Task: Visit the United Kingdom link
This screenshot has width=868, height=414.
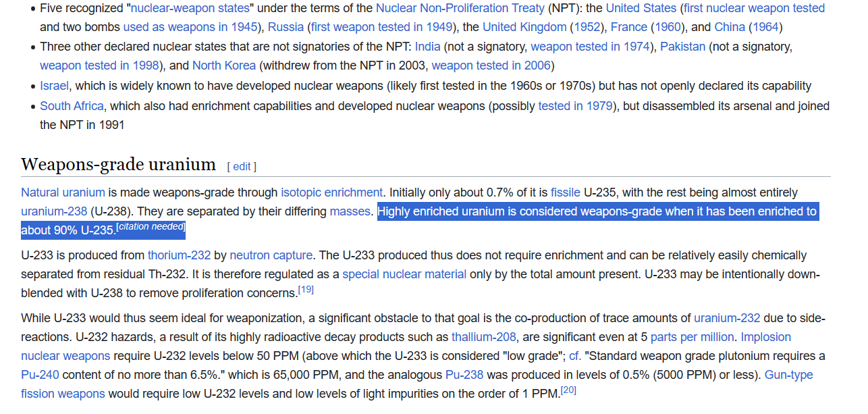Action: point(524,27)
